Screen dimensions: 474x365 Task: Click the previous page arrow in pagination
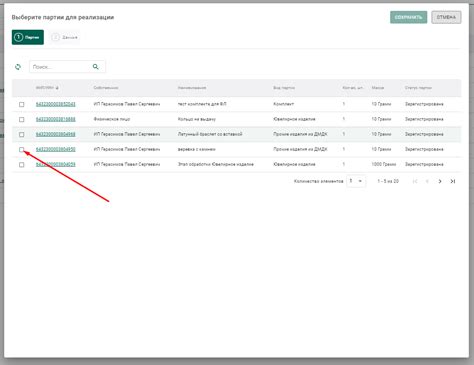(427, 181)
